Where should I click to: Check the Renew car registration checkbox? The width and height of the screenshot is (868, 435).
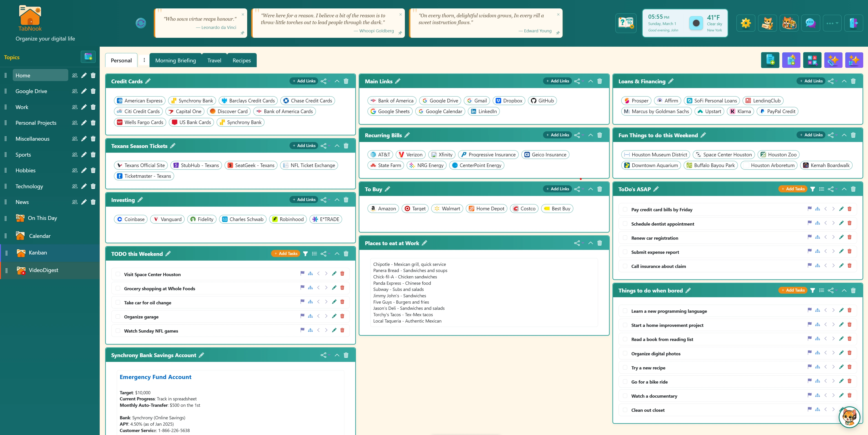[x=625, y=238]
